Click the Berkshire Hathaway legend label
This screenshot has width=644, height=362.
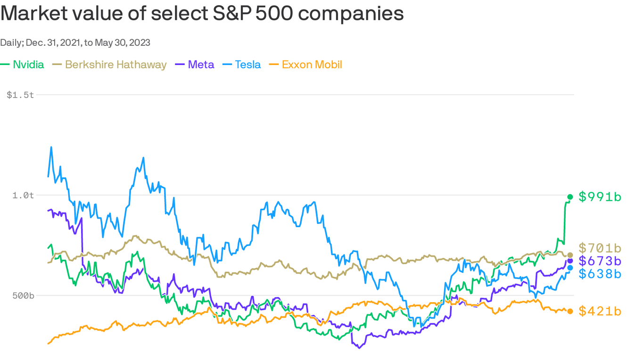[116, 65]
